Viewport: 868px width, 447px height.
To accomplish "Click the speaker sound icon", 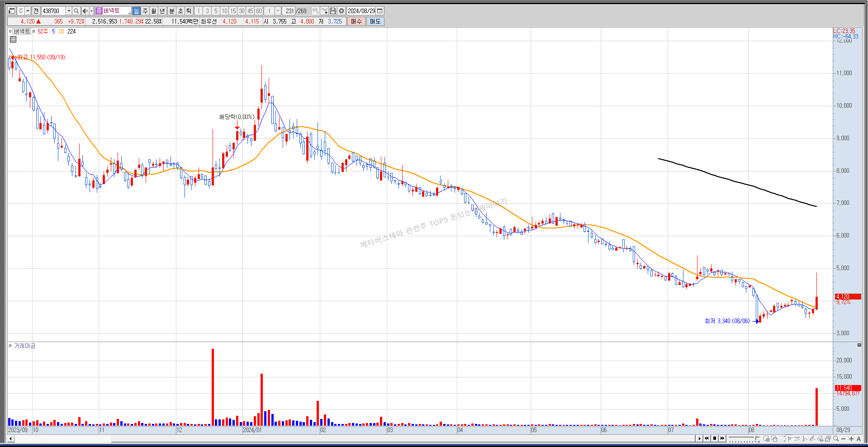I will pos(85,11).
